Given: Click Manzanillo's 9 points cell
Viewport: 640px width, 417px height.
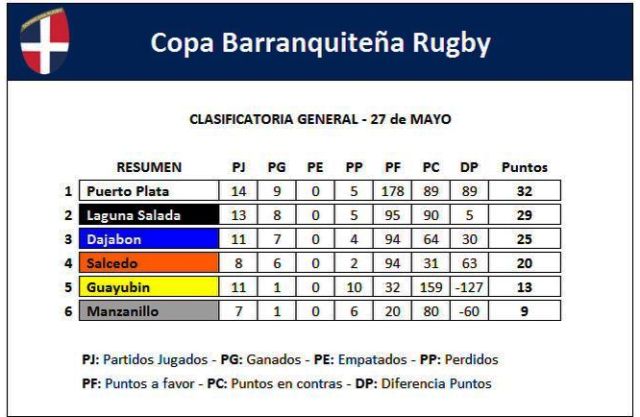Looking at the screenshot, I should (x=524, y=311).
